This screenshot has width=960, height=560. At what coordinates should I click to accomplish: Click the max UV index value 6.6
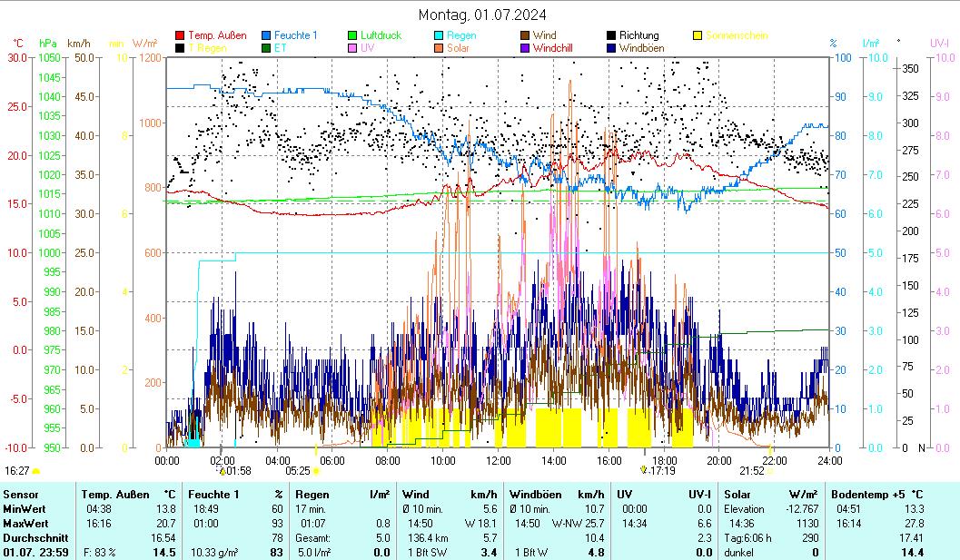[x=705, y=524]
